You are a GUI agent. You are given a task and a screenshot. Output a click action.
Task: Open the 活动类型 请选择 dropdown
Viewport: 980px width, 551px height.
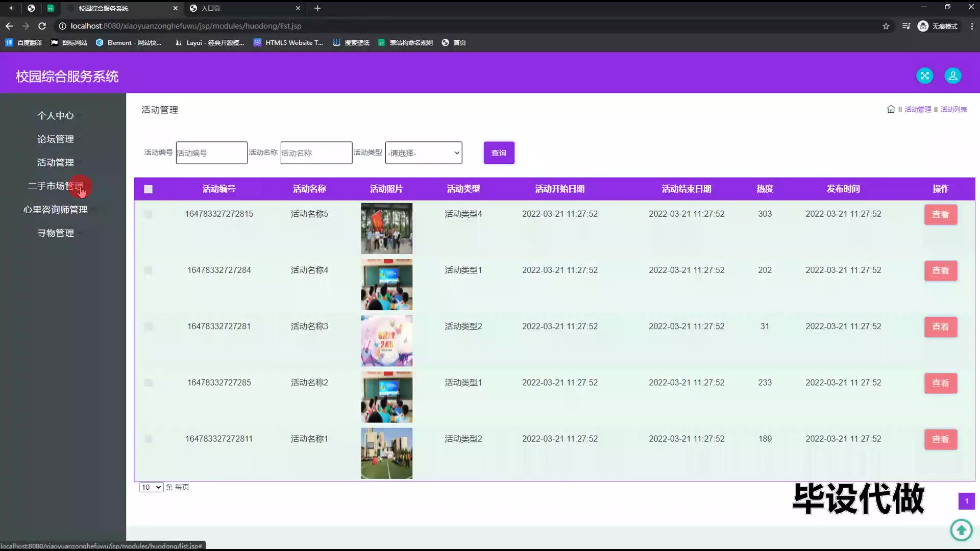[424, 153]
